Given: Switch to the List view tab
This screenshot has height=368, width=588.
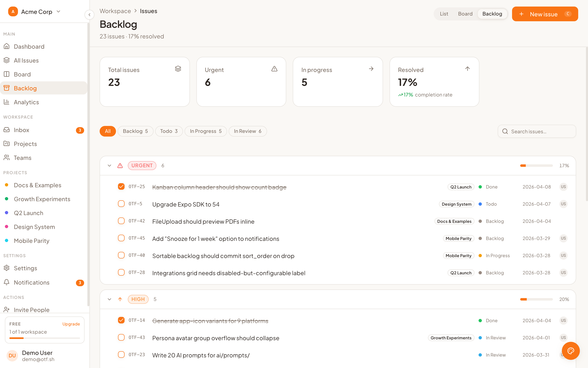Looking at the screenshot, I should point(444,14).
